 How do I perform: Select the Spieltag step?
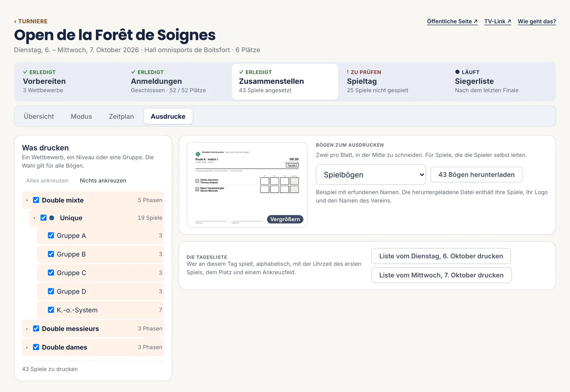coord(393,81)
